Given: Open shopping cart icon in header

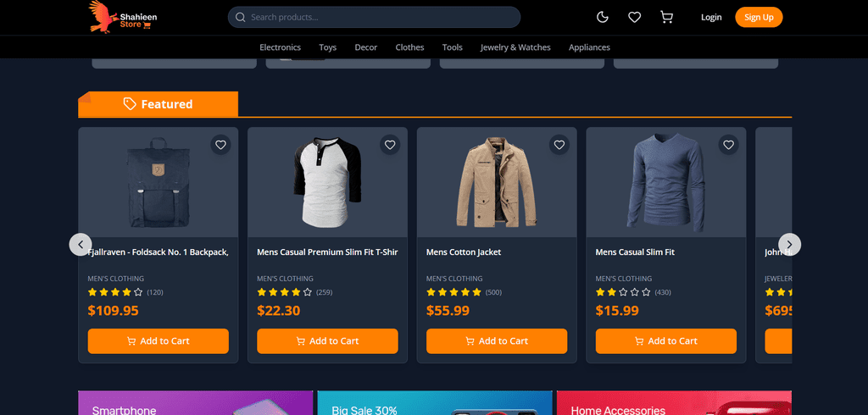Looking at the screenshot, I should tap(666, 17).
